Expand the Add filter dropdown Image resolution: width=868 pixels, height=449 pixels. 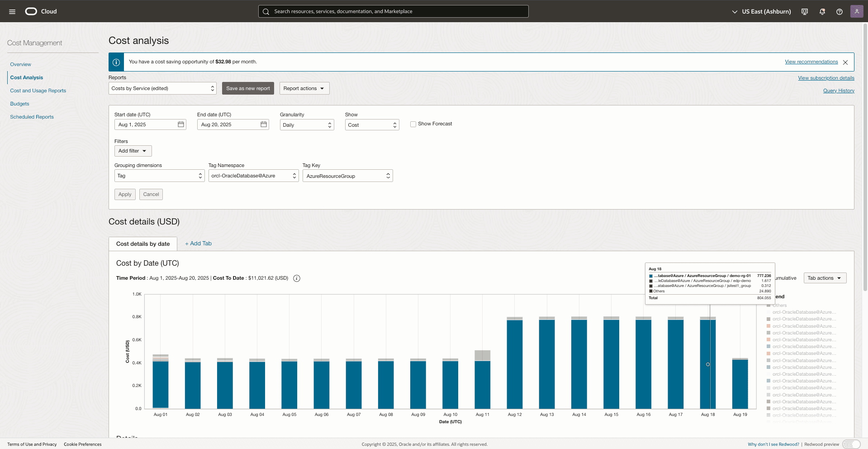click(133, 151)
